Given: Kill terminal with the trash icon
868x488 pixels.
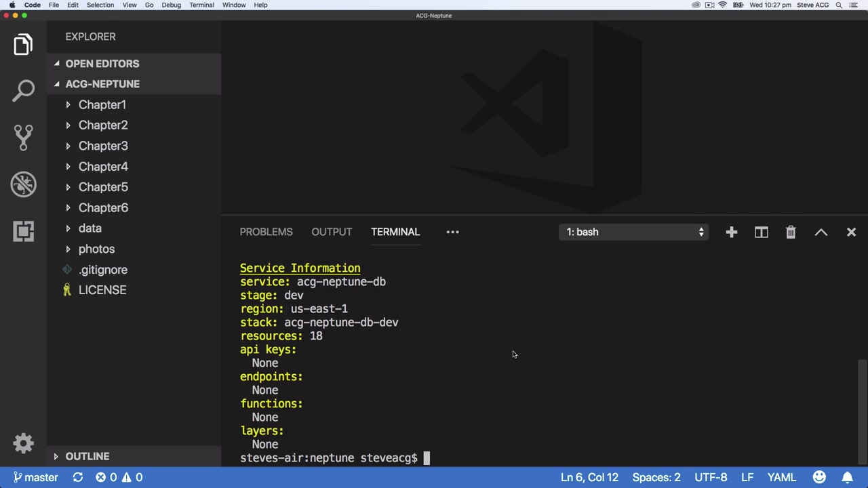Looking at the screenshot, I should click(x=791, y=232).
